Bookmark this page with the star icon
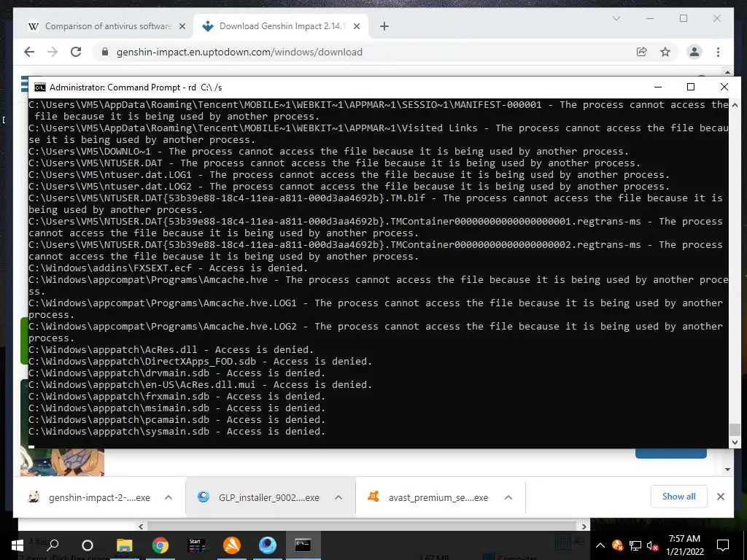747x560 pixels. [665, 52]
